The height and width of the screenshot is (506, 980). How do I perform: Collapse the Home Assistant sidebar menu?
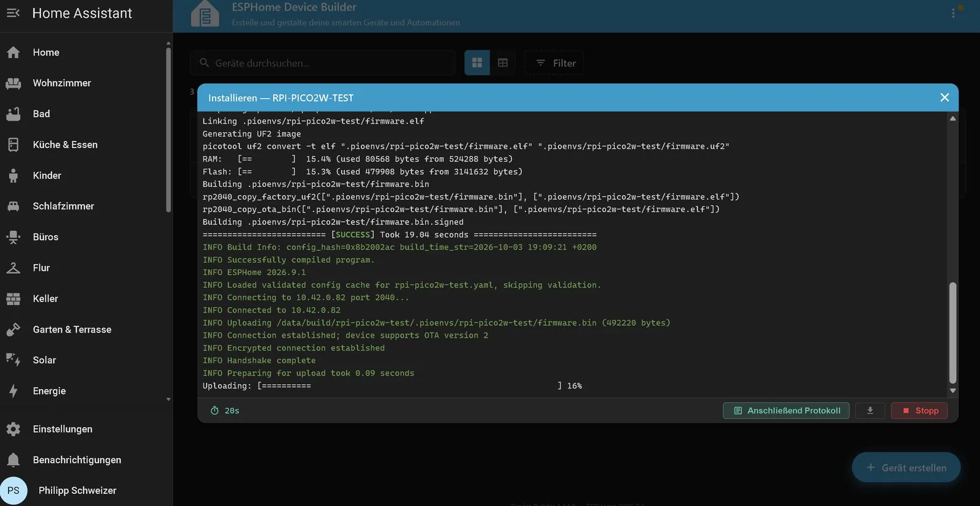click(13, 13)
